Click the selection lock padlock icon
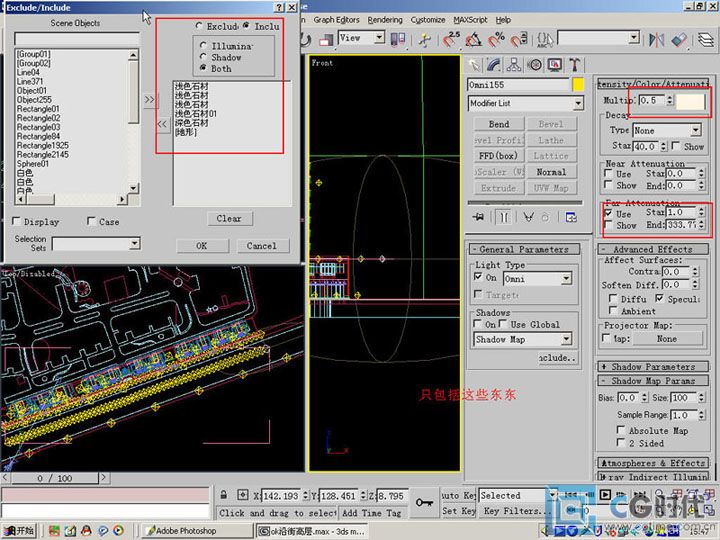The width and height of the screenshot is (720, 540). click(x=224, y=495)
